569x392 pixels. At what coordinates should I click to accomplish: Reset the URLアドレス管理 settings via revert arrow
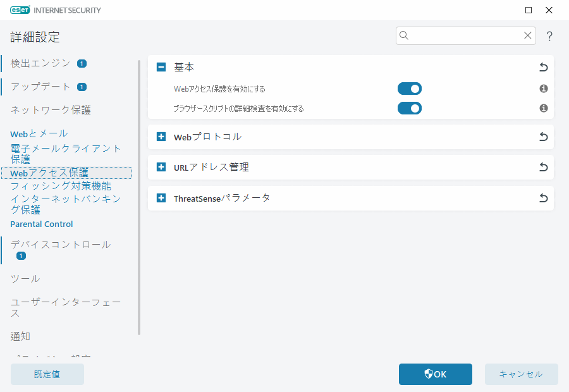point(543,167)
